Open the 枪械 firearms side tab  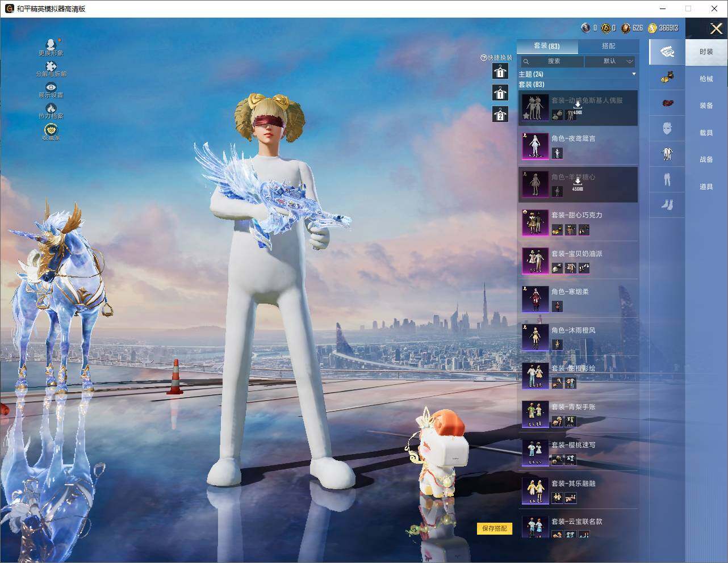[706, 79]
